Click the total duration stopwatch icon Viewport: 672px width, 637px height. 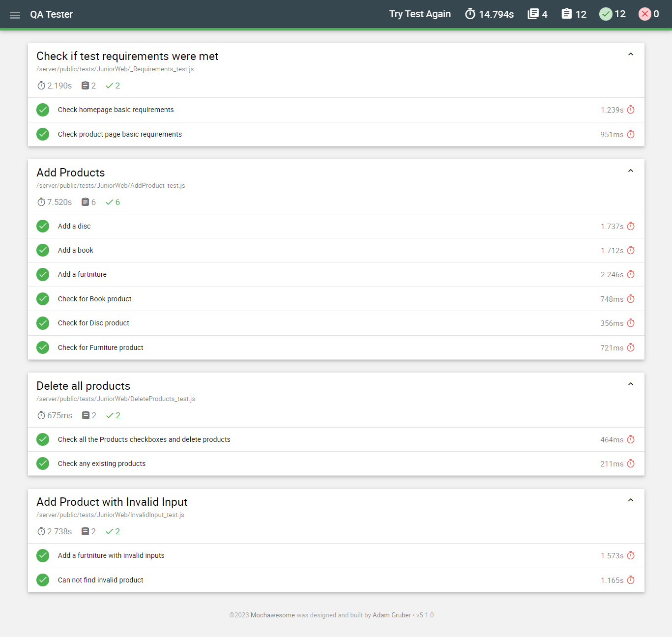pyautogui.click(x=470, y=14)
